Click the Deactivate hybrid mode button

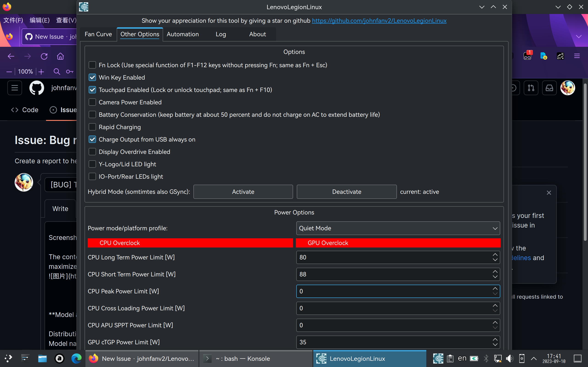pos(346,192)
